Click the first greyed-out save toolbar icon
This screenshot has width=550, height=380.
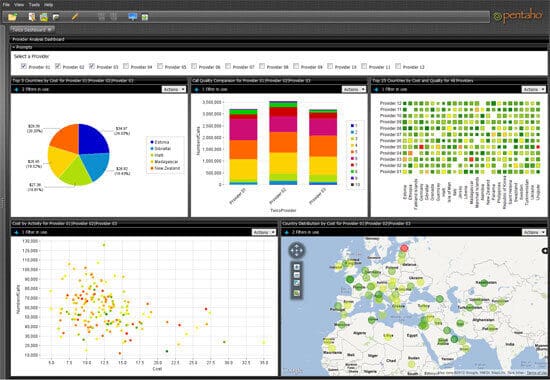click(101, 16)
